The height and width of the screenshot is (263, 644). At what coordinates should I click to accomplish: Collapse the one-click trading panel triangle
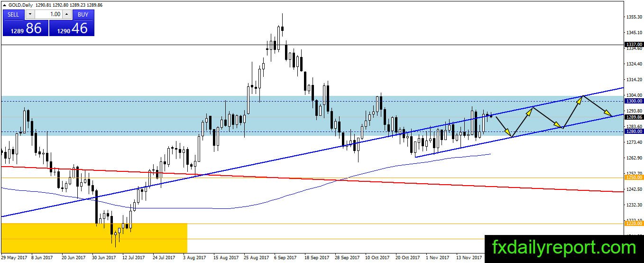click(x=5, y=5)
